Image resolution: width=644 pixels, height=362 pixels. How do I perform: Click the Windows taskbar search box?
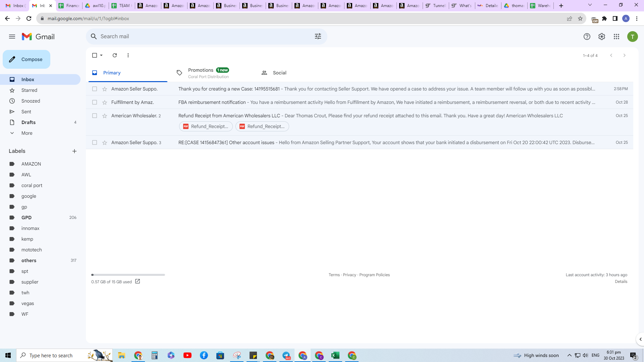point(64,355)
